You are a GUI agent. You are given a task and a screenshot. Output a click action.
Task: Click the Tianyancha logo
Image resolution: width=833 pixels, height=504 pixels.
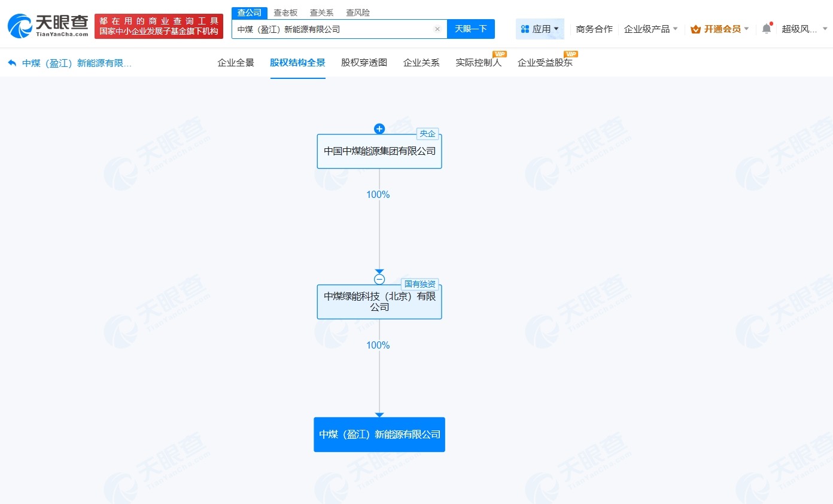click(47, 25)
